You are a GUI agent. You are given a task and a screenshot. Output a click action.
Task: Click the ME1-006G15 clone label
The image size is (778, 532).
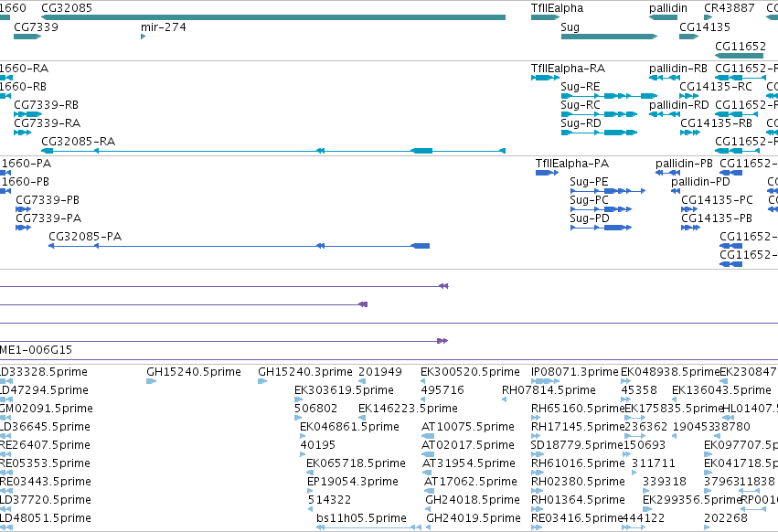pyautogui.click(x=36, y=350)
